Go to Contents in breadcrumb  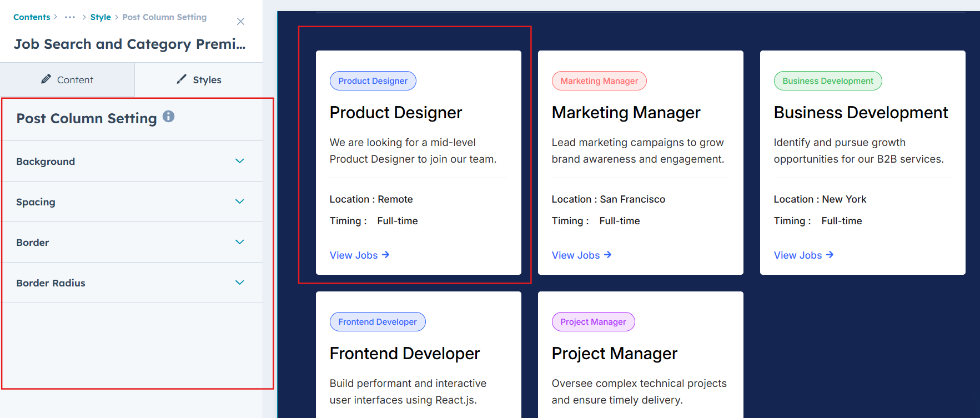[32, 17]
